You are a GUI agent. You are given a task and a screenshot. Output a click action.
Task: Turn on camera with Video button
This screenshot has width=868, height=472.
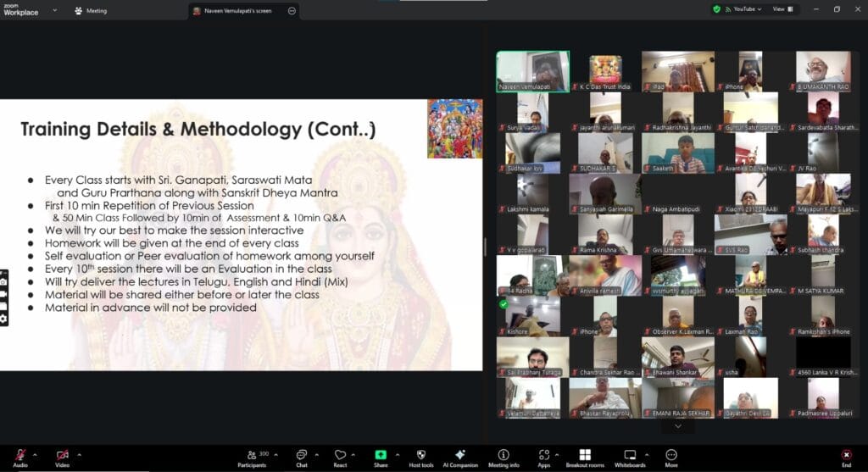tap(62, 456)
